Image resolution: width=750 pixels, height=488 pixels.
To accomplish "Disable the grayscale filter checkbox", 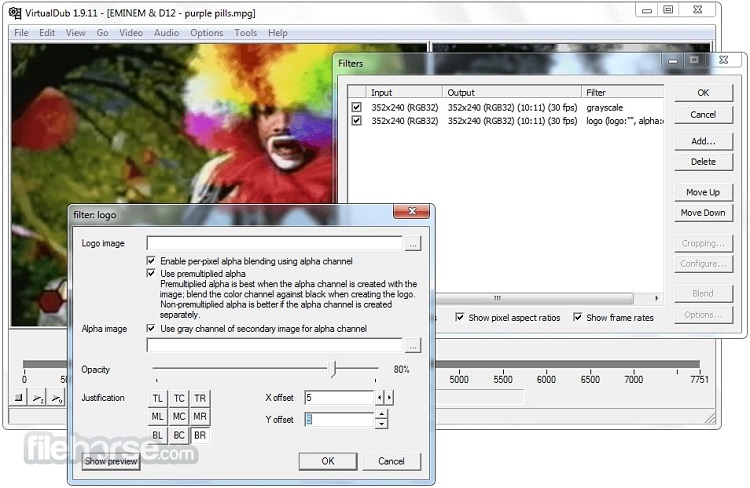I will point(356,106).
